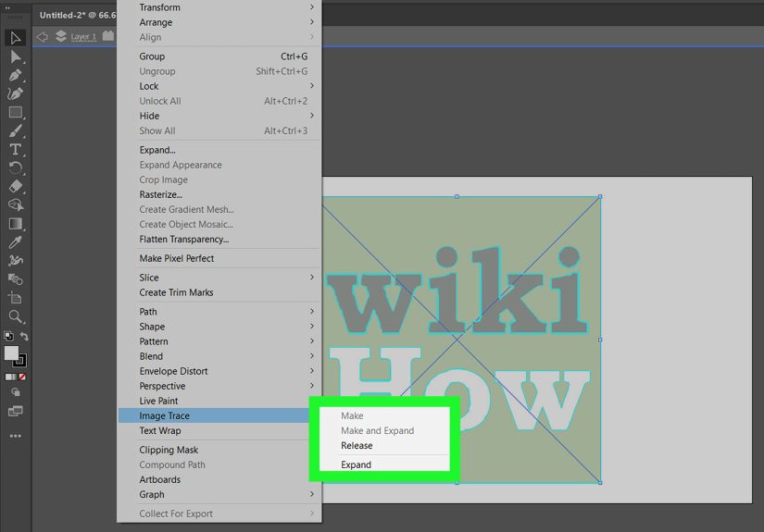Click the Crop Image menu entry
Screen dimensions: 764x532
coord(219,179)
